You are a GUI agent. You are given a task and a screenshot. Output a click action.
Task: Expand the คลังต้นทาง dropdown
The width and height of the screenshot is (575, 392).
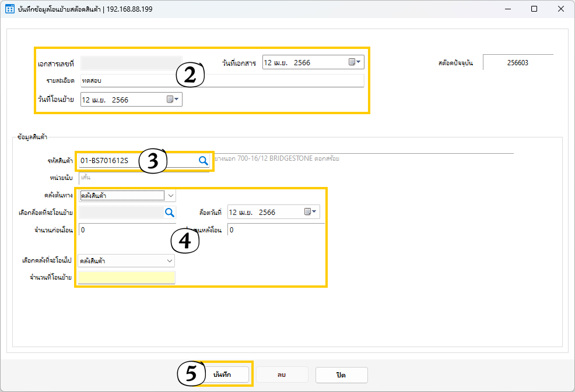pyautogui.click(x=170, y=196)
